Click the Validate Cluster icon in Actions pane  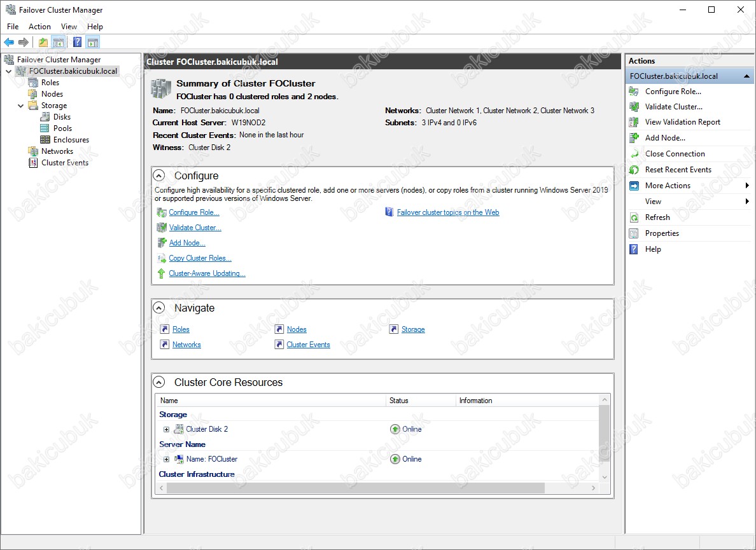[634, 107]
